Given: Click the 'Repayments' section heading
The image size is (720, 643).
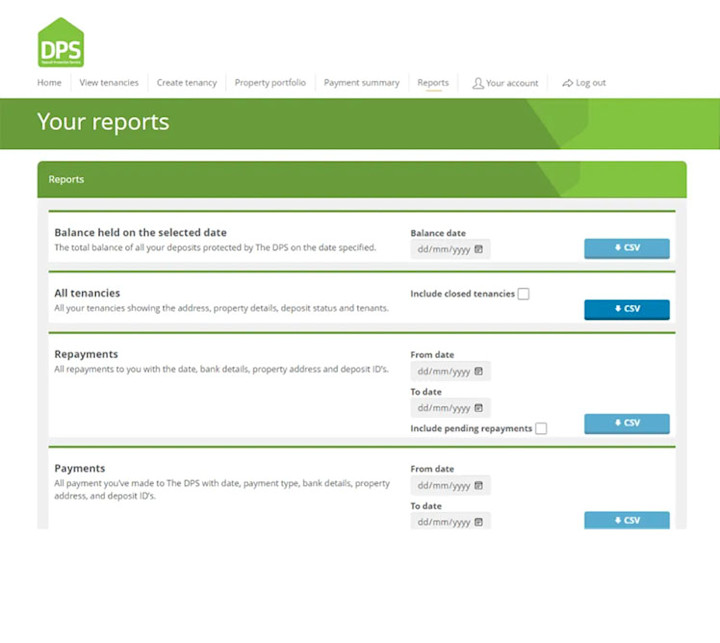Looking at the screenshot, I should coord(86,354).
